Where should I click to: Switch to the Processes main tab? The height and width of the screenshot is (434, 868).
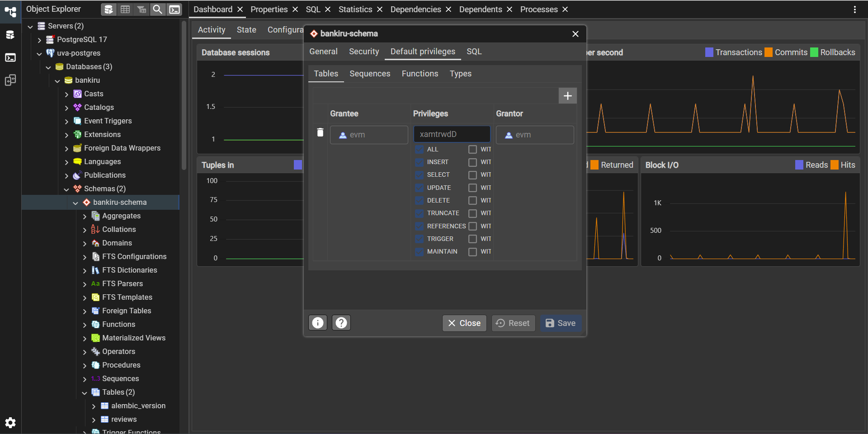click(x=539, y=9)
